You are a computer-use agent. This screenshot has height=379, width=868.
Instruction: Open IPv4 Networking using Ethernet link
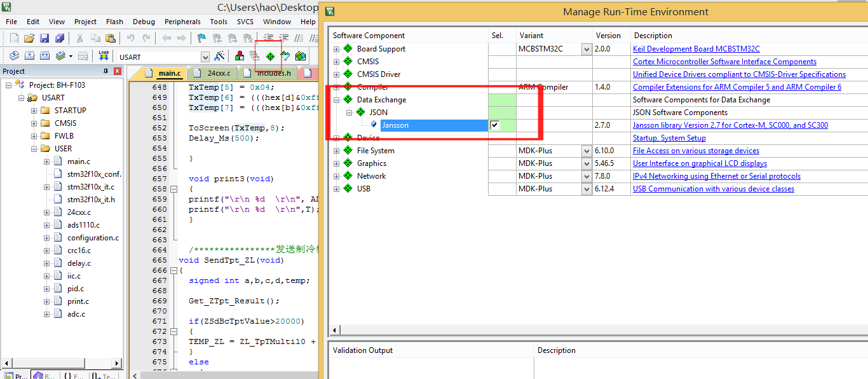pos(717,176)
